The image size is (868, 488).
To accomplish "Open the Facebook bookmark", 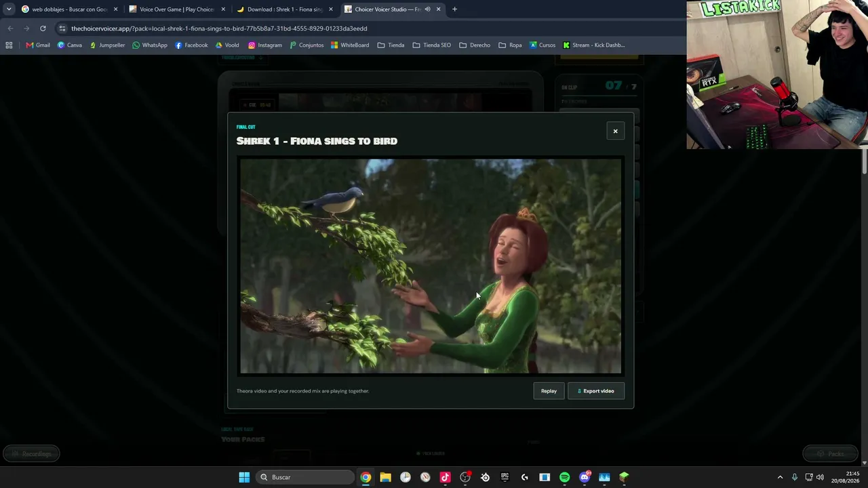I will click(x=191, y=45).
